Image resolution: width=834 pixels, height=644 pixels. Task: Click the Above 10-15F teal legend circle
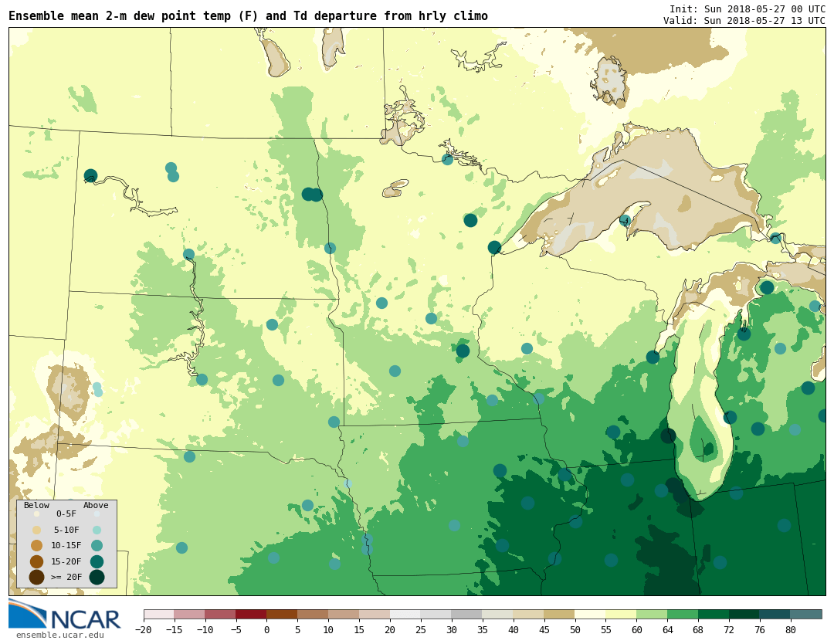(97, 546)
